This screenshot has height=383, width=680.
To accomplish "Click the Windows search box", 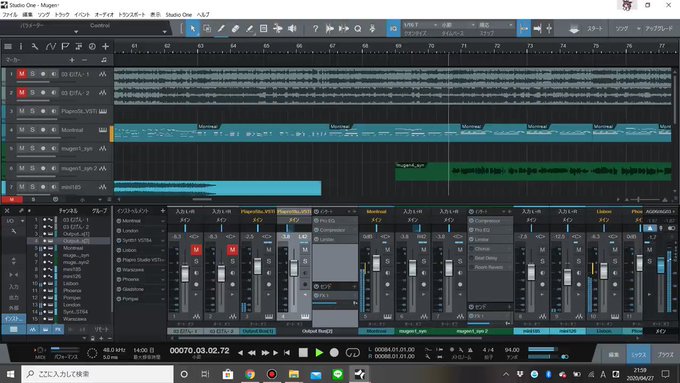I will (97, 374).
